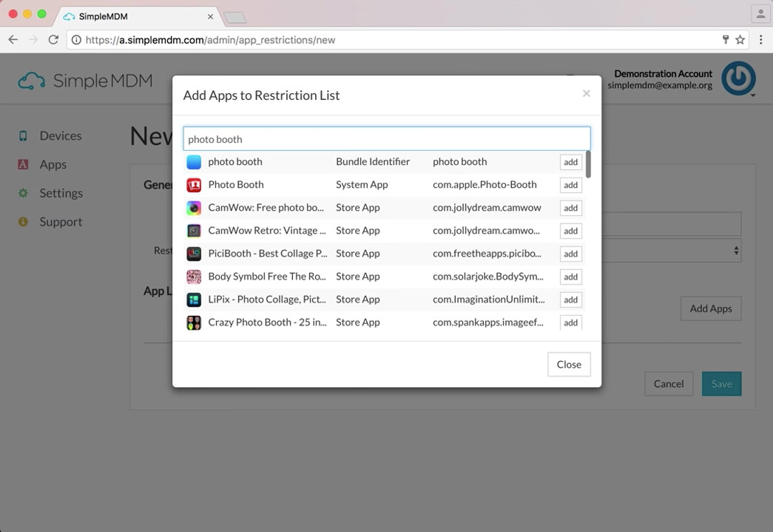
Task: Click the browser back arrow
Action: click(13, 39)
